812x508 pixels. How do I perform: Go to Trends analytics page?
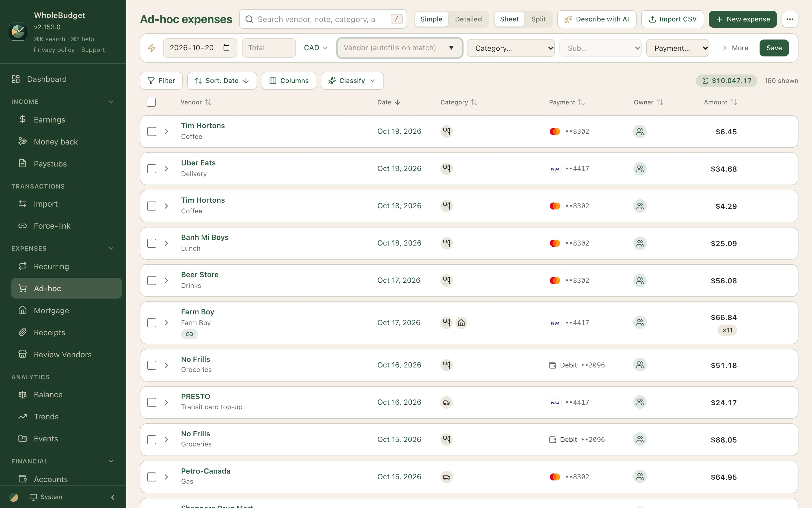(x=67, y=417)
